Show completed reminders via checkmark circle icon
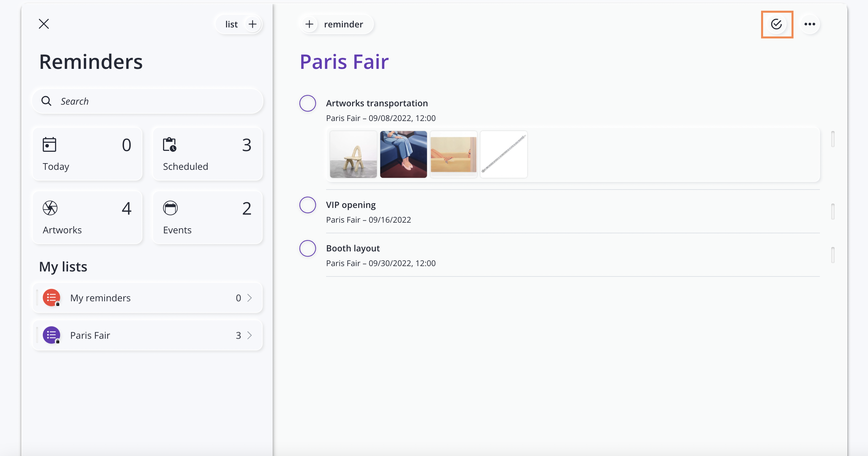 click(x=776, y=24)
